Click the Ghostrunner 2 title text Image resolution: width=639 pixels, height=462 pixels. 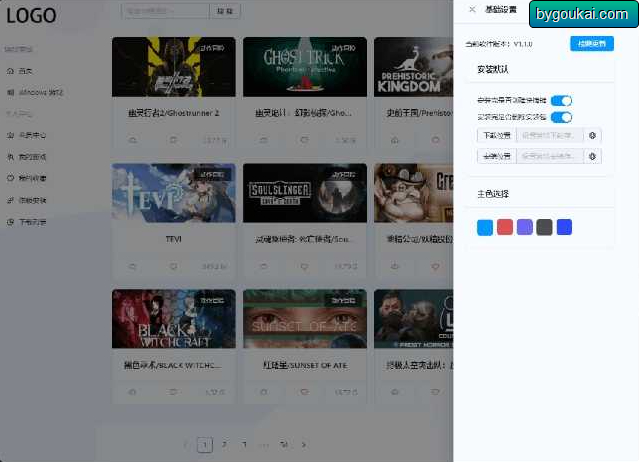click(174, 113)
